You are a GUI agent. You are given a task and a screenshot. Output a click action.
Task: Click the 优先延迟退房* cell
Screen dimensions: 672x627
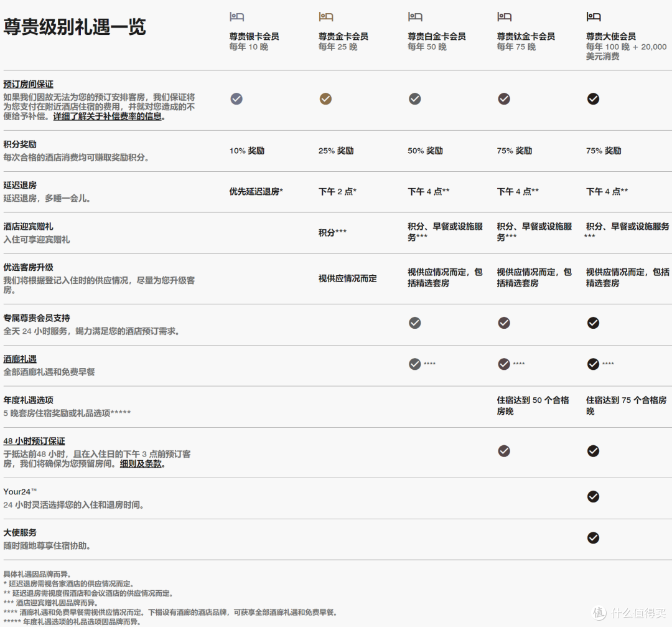coord(256,191)
